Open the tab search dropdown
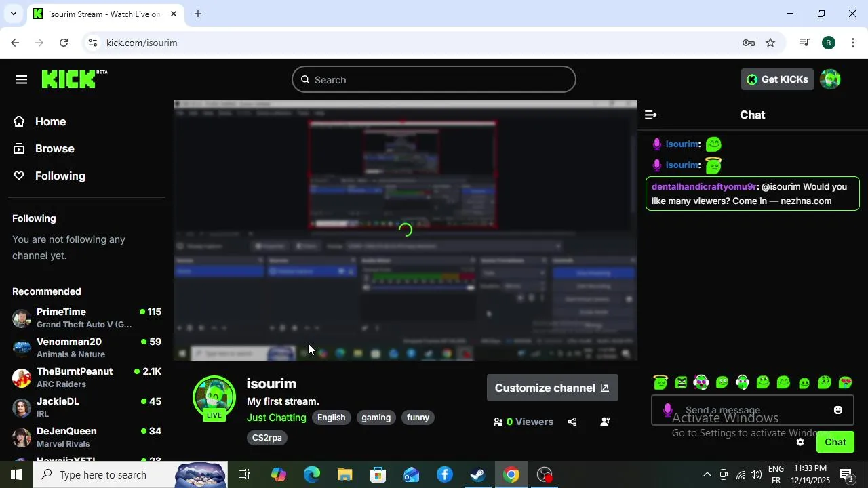The width and height of the screenshot is (868, 488). coord(13,14)
